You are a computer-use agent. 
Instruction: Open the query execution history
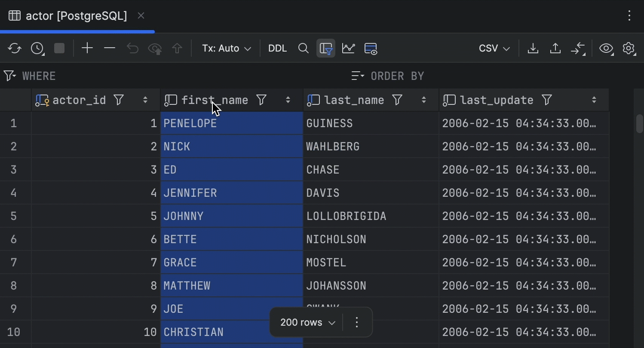click(x=37, y=48)
